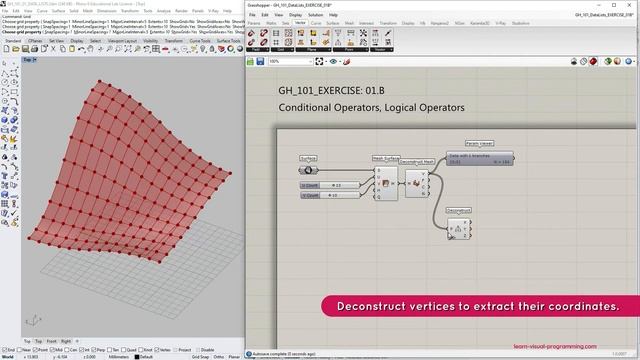The width and height of the screenshot is (640, 360).
Task: Open the Grasshopper Display menu
Action: (x=296, y=15)
